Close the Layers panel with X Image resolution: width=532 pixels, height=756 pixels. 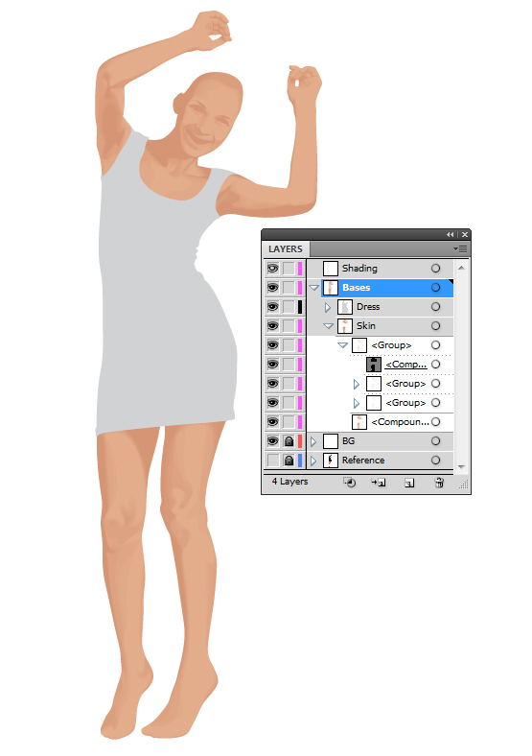(465, 234)
